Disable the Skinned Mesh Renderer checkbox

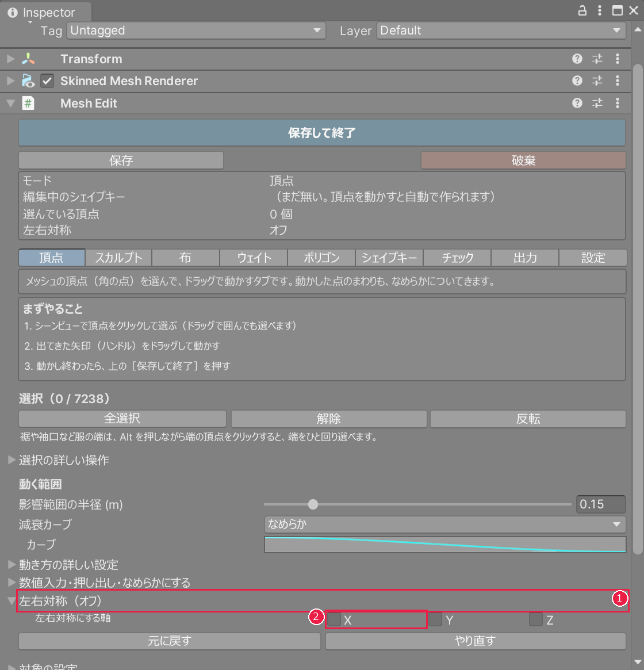pyautogui.click(x=47, y=81)
